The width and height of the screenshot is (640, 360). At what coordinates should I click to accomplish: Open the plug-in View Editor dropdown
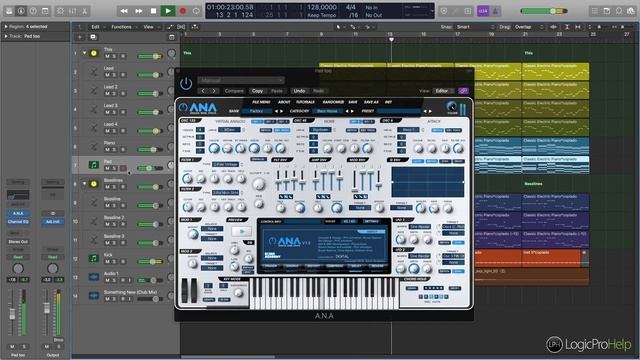[x=444, y=91]
